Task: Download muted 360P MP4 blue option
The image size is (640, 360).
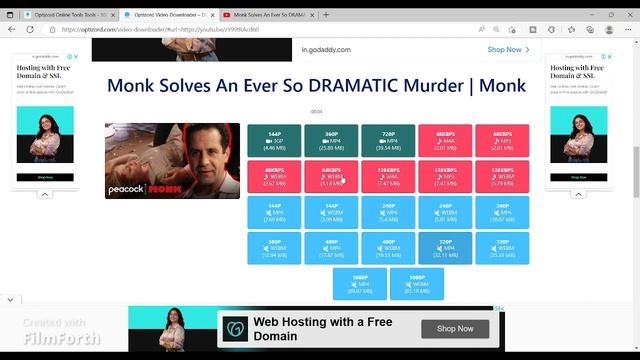Action: click(502, 213)
